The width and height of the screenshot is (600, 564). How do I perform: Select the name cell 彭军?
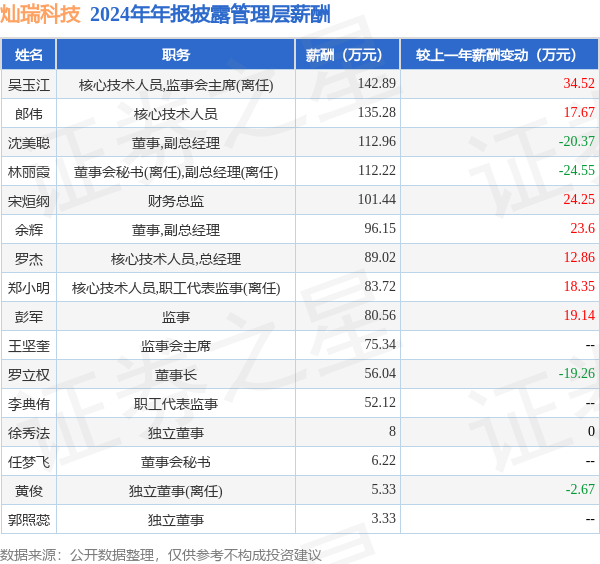(29, 317)
